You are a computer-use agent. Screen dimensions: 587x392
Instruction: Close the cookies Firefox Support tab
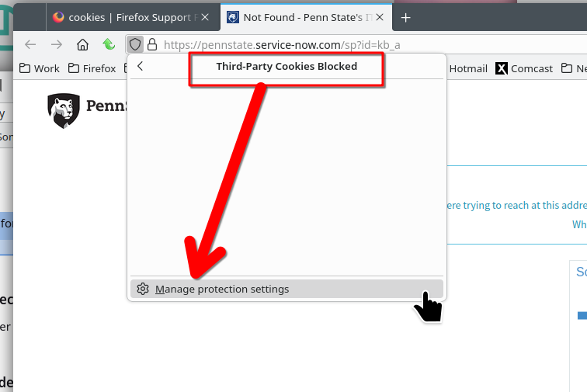[205, 17]
